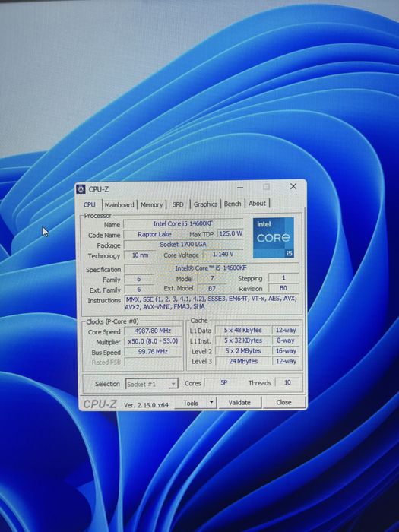Click the Code Name value Raptor Lake

(154, 234)
